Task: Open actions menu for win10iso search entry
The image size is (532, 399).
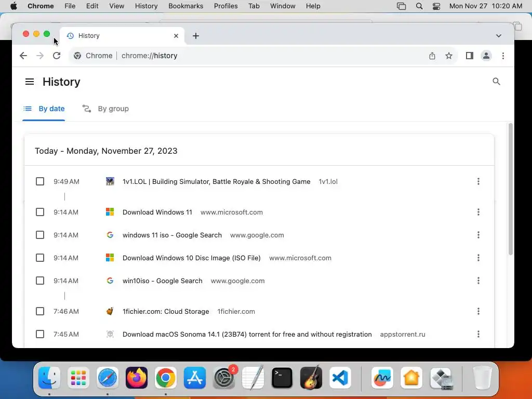Action: 478,281
